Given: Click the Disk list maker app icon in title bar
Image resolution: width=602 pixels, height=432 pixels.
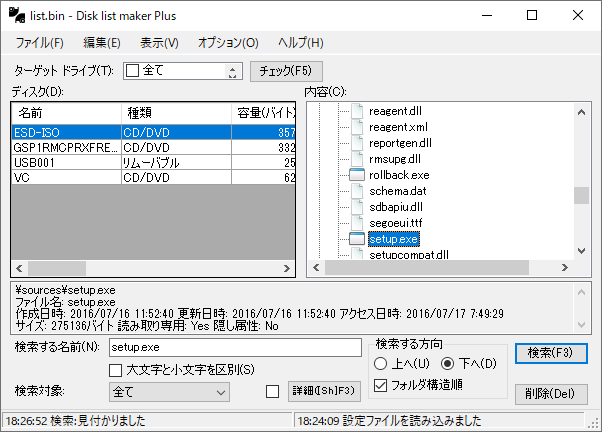Looking at the screenshot, I should tap(17, 15).
